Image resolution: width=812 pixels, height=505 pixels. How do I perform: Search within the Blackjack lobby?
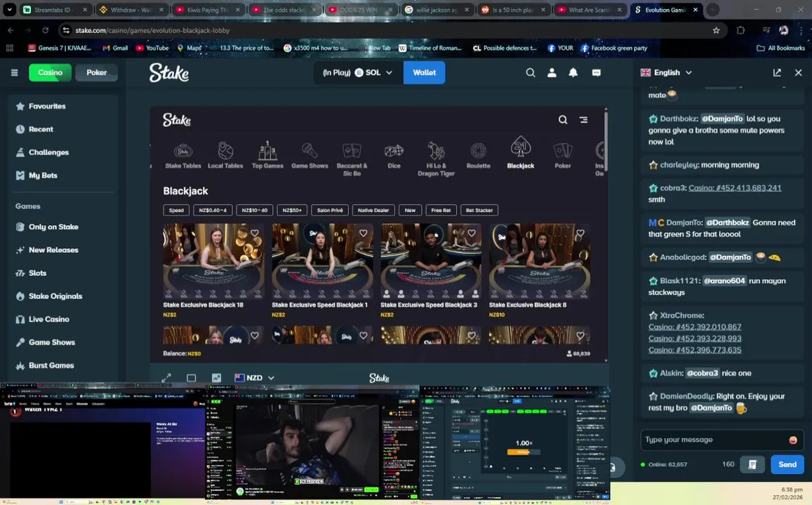[562, 119]
